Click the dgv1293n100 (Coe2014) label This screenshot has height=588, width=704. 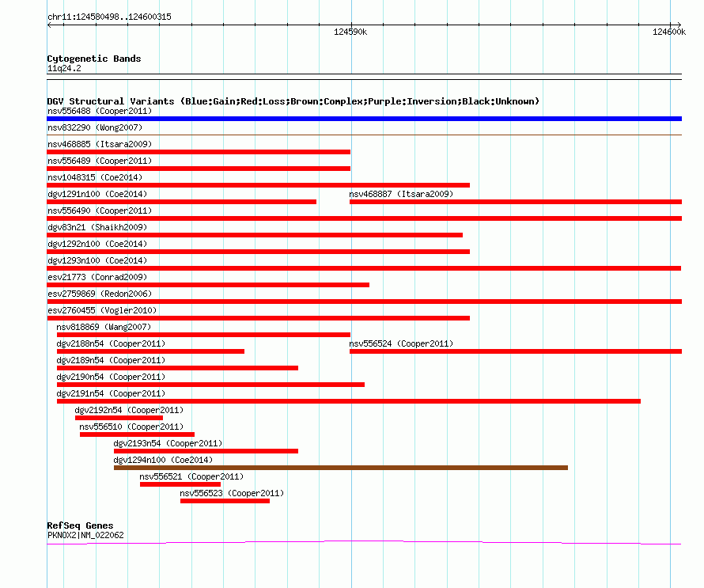coord(97,260)
